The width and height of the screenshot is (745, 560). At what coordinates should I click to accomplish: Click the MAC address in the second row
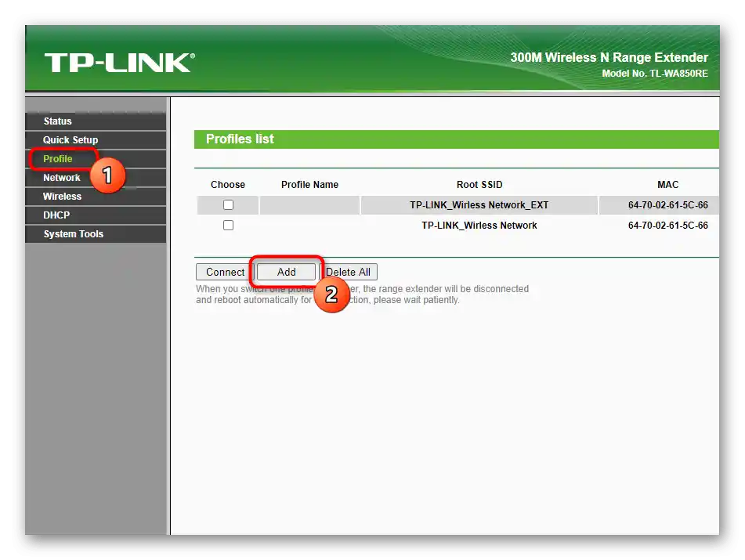(667, 225)
